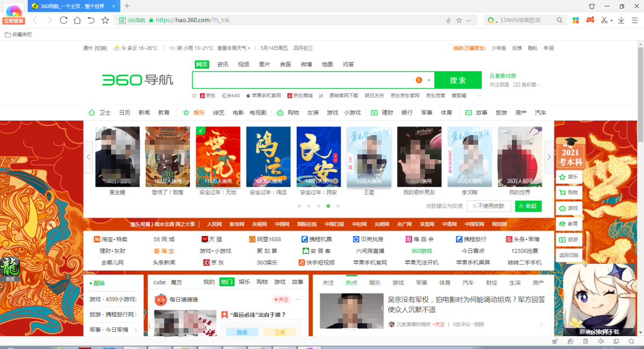Click the gear icon before 京东 hot links
This screenshot has width=644, height=349.
(x=195, y=95)
